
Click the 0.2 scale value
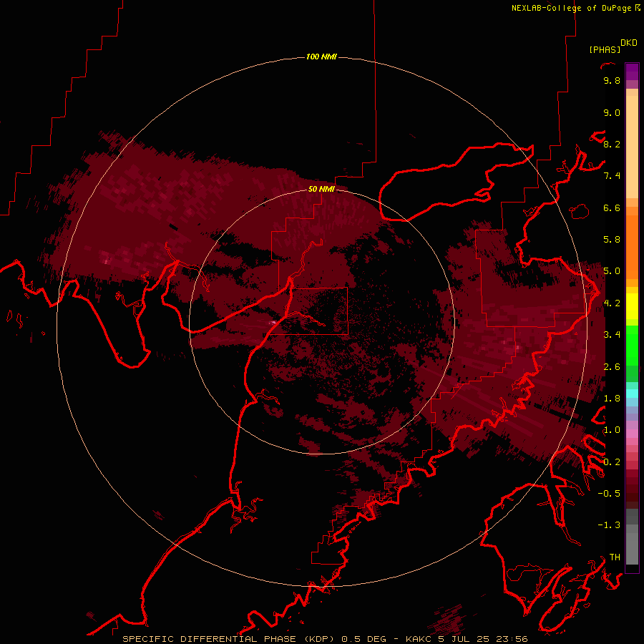click(612, 462)
